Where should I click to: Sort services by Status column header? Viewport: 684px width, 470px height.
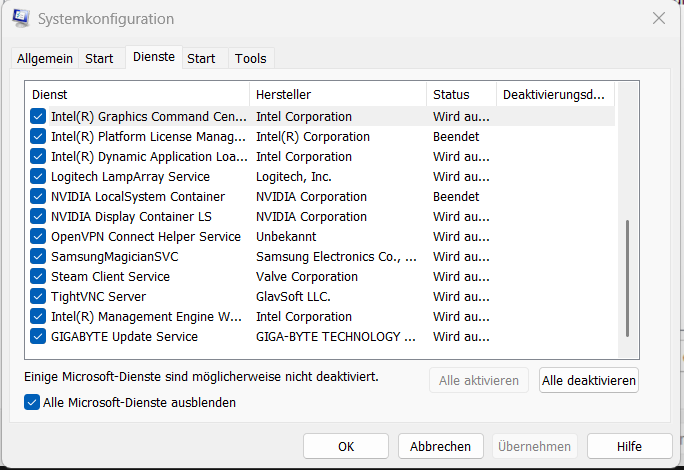pos(460,95)
